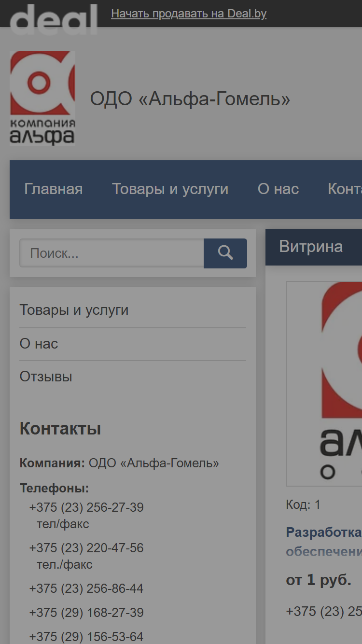
Task: Open the partially visible Контакты nav item
Action: [345, 189]
